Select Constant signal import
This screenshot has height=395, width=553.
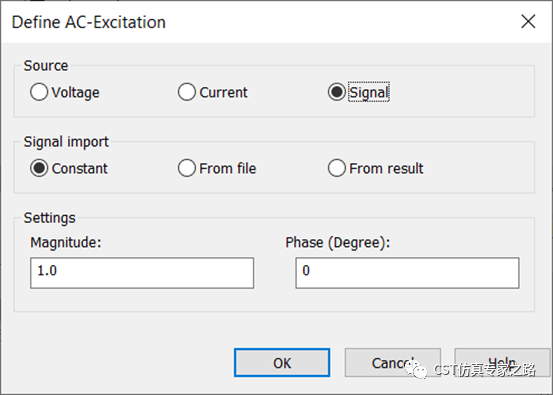tap(39, 168)
